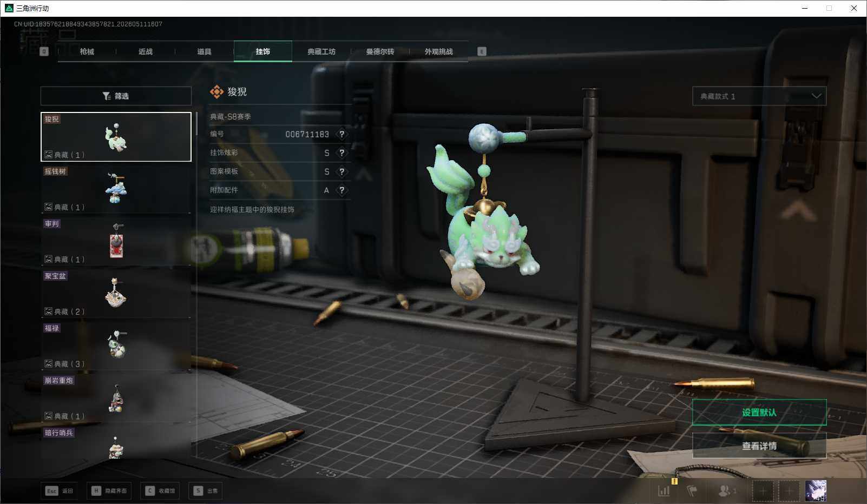This screenshot has width=867, height=504.
Task: Select the 福禄 charm thumbnail
Action: [116, 346]
